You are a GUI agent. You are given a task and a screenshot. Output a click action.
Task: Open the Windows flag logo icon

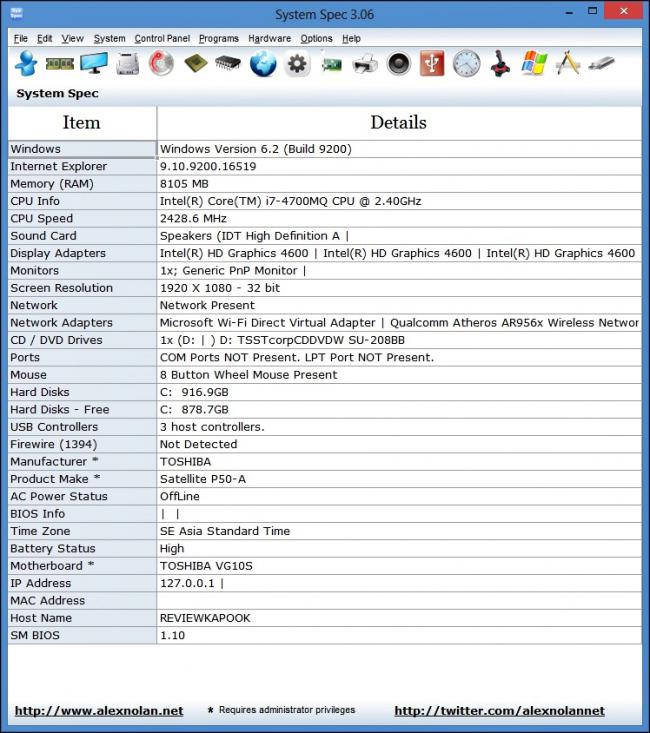click(x=534, y=63)
